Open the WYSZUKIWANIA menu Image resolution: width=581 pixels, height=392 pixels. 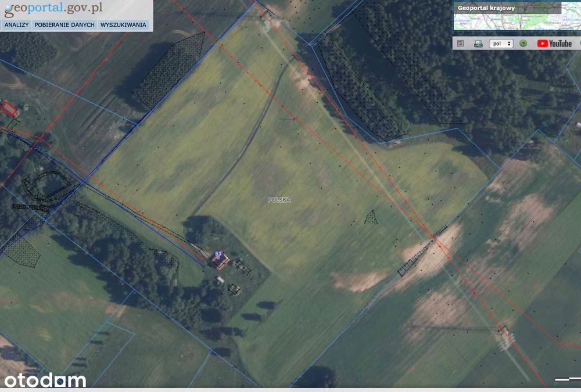pos(123,25)
